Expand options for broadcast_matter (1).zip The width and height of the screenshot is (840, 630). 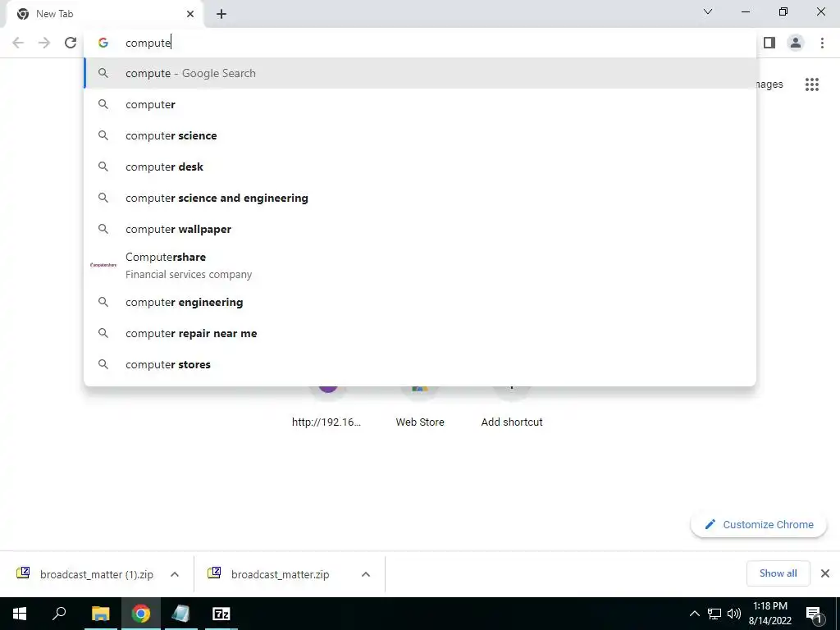point(175,574)
